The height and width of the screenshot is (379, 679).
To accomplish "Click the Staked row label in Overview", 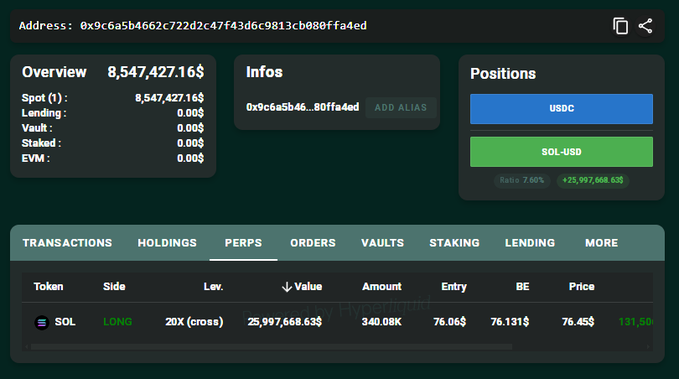I will click(41, 143).
